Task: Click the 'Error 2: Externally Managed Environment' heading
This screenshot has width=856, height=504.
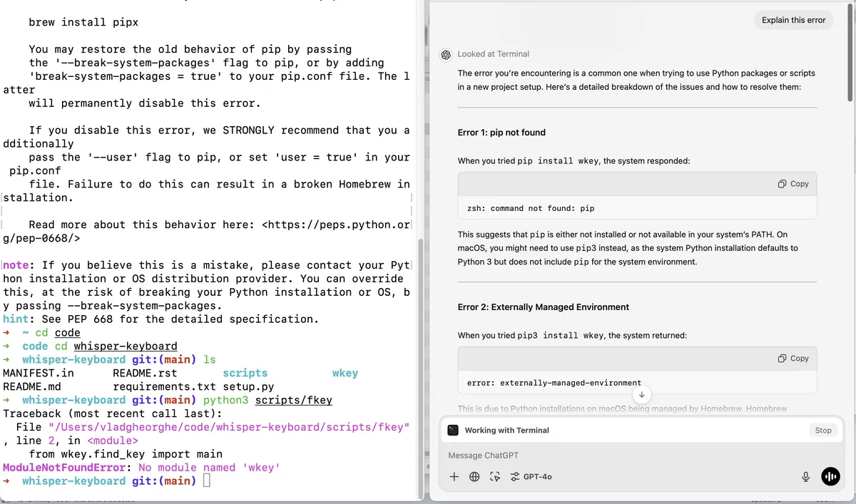Action: point(544,307)
